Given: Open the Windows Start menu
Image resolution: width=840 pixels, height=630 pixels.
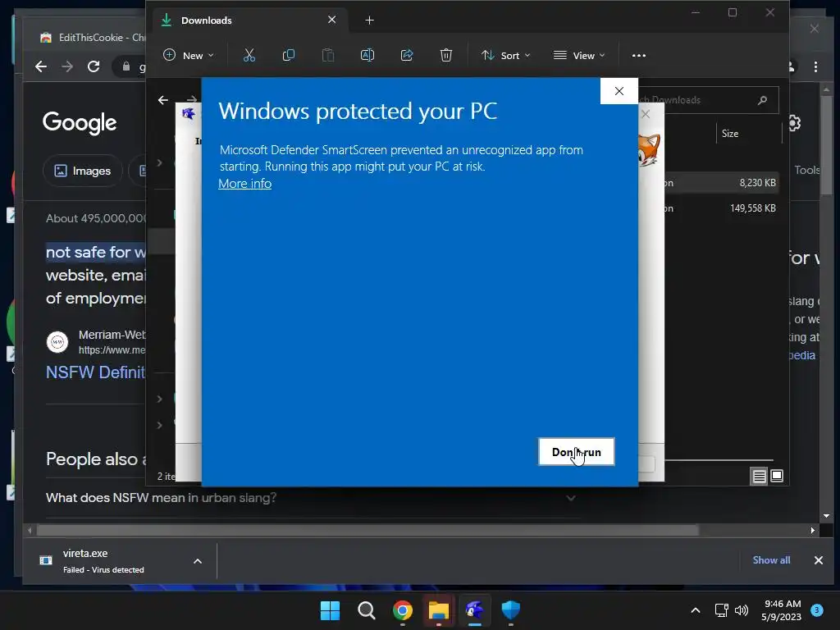Looking at the screenshot, I should (330, 610).
